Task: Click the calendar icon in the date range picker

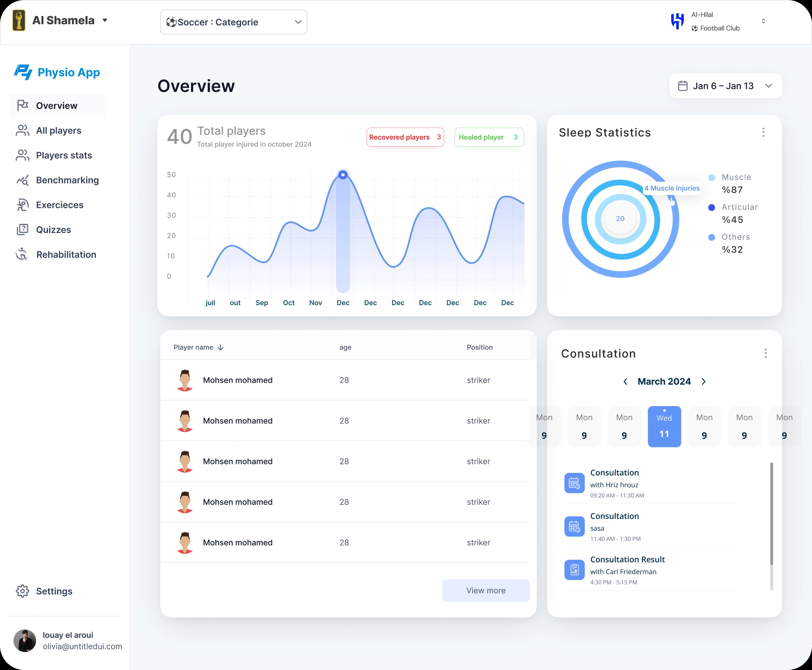Action: (x=682, y=86)
